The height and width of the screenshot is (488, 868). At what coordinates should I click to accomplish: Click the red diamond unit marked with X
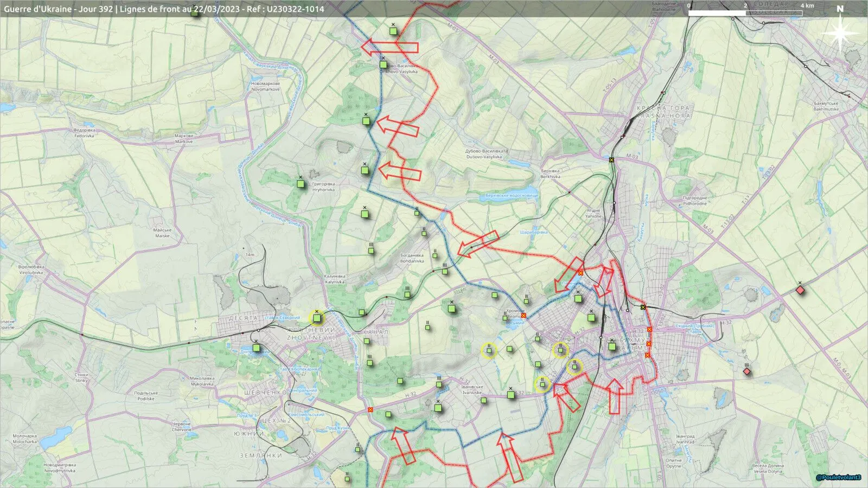[800, 290]
